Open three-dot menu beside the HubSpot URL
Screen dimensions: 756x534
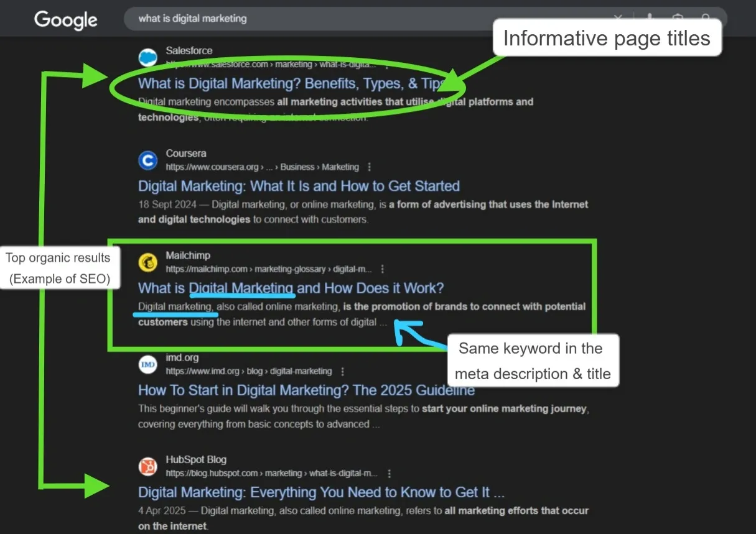pyautogui.click(x=389, y=474)
